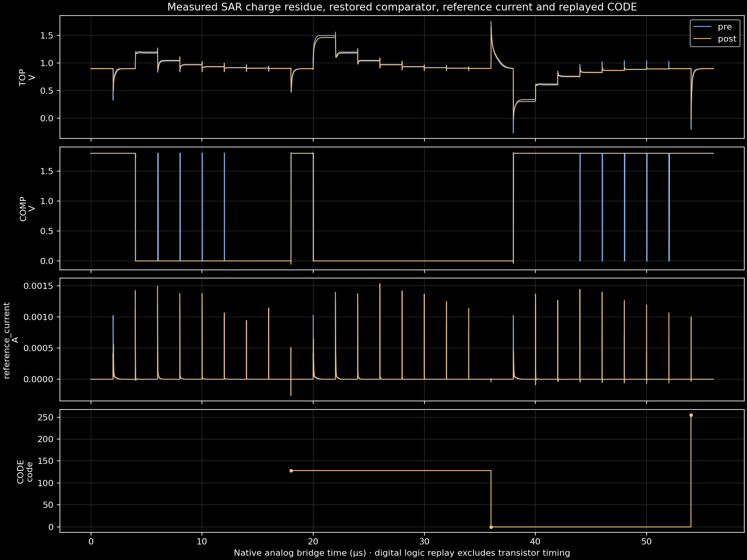The width and height of the screenshot is (747, 560).
Task: Click the CODE axis tick label 200
Action: pyautogui.click(x=46, y=439)
